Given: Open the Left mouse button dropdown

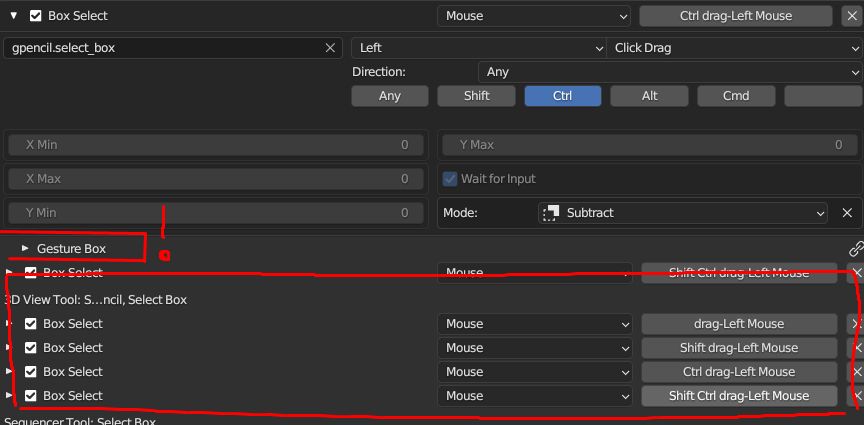Looking at the screenshot, I should coord(478,48).
